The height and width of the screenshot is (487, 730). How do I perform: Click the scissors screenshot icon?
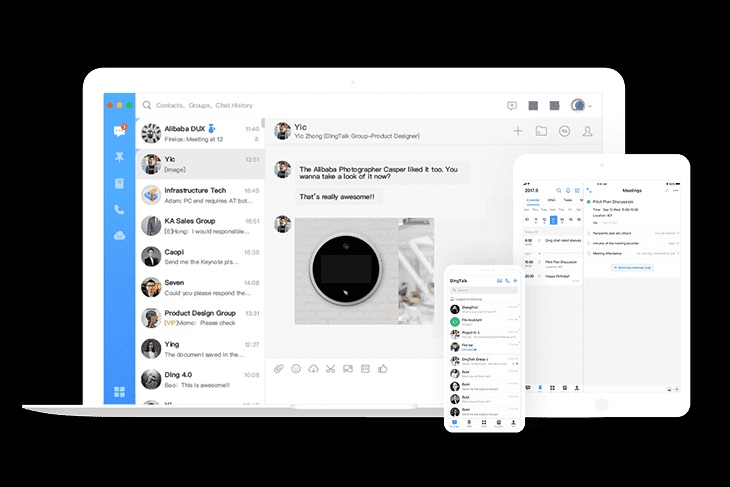click(x=331, y=369)
